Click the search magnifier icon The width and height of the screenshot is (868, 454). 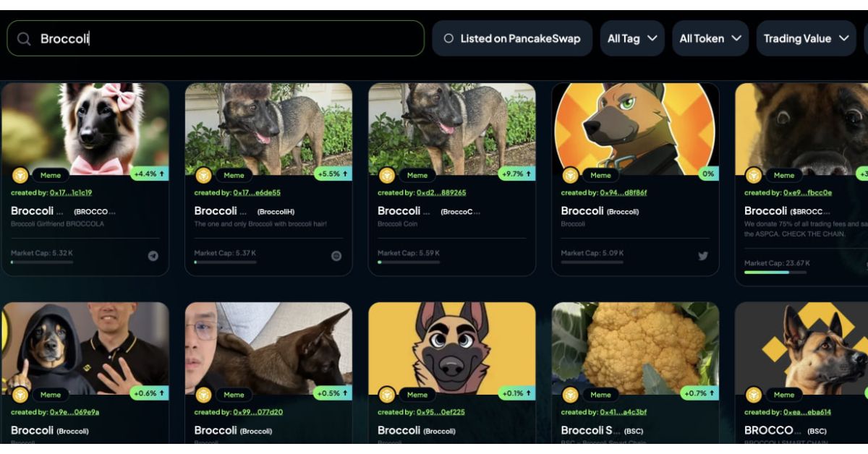pyautogui.click(x=24, y=39)
